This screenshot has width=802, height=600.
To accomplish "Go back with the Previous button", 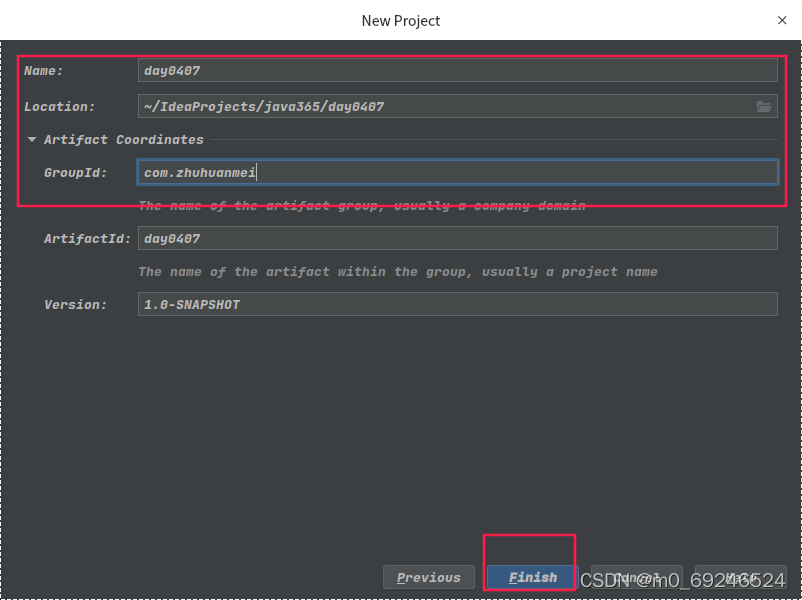I will [428, 577].
